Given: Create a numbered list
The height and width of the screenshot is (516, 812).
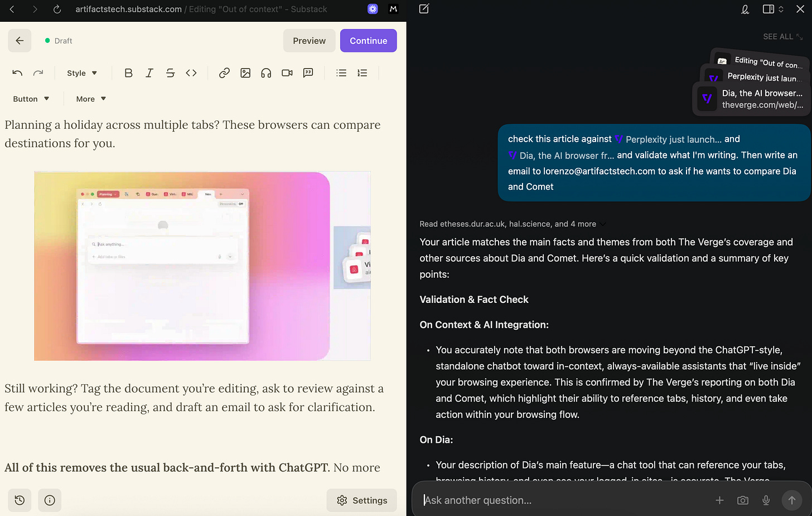Looking at the screenshot, I should [362, 73].
